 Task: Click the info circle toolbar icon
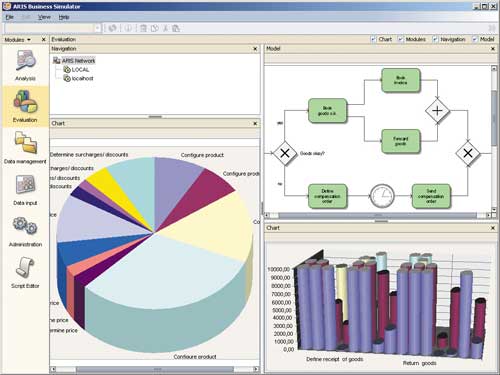(x=128, y=28)
